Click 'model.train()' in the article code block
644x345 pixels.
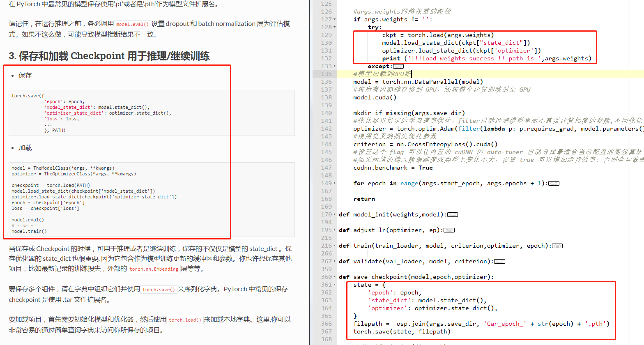coord(29,231)
